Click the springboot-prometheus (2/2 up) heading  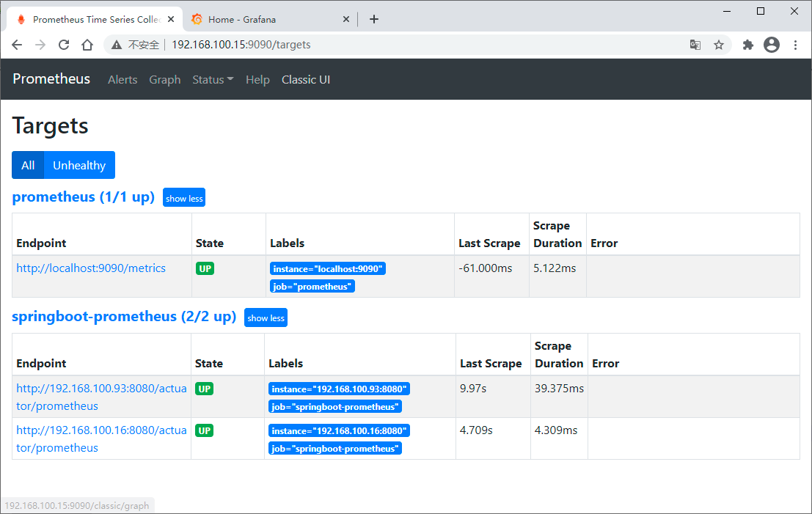124,317
